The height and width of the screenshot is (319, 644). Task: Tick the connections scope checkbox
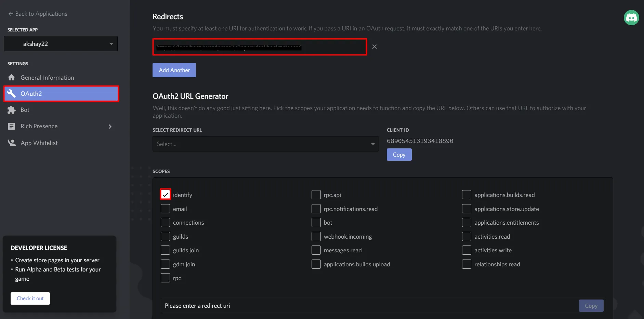165,222
